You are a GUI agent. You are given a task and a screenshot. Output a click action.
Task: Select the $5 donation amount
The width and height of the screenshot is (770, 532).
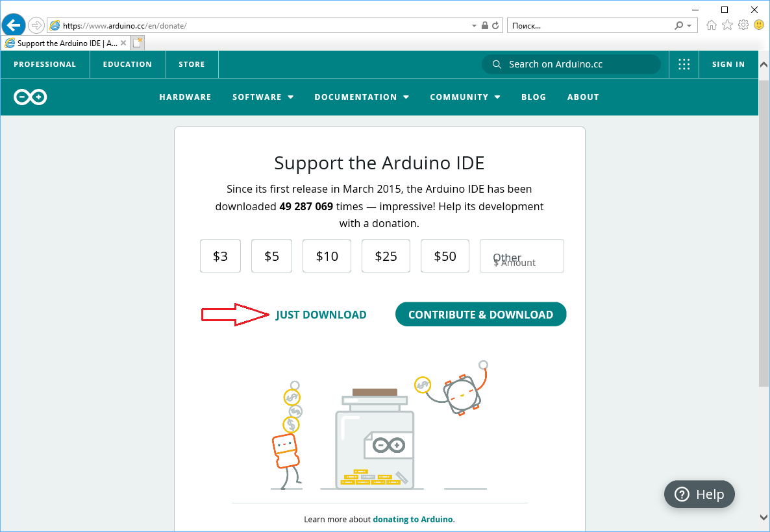point(271,256)
